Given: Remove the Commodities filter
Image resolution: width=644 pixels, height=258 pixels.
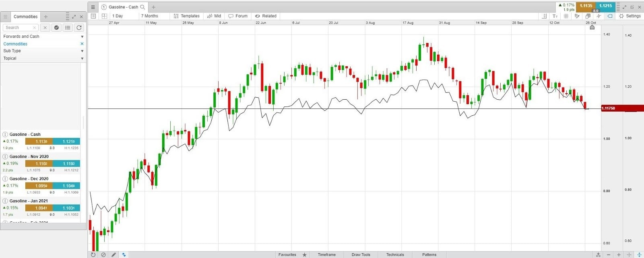Looking at the screenshot, I should [82, 44].
